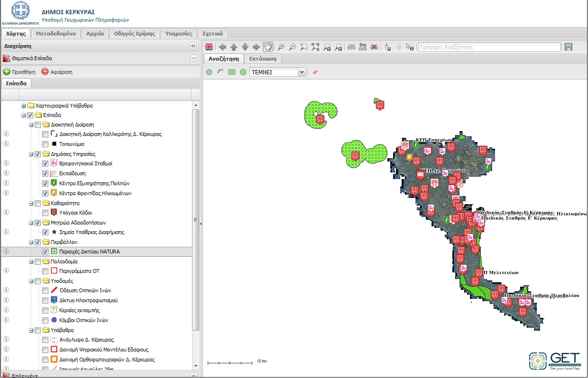Enable the Υπόγειοι Κάδοι layer
The width and height of the screenshot is (588, 378).
pos(45,213)
